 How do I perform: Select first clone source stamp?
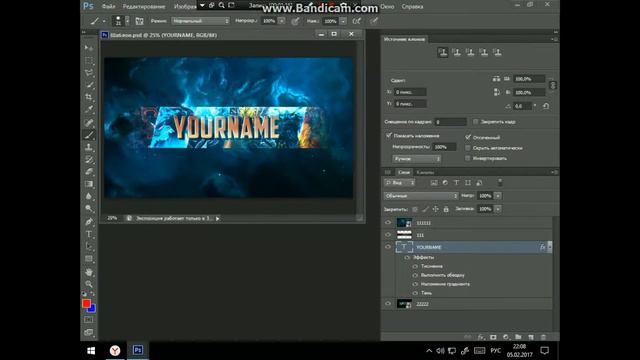443,52
